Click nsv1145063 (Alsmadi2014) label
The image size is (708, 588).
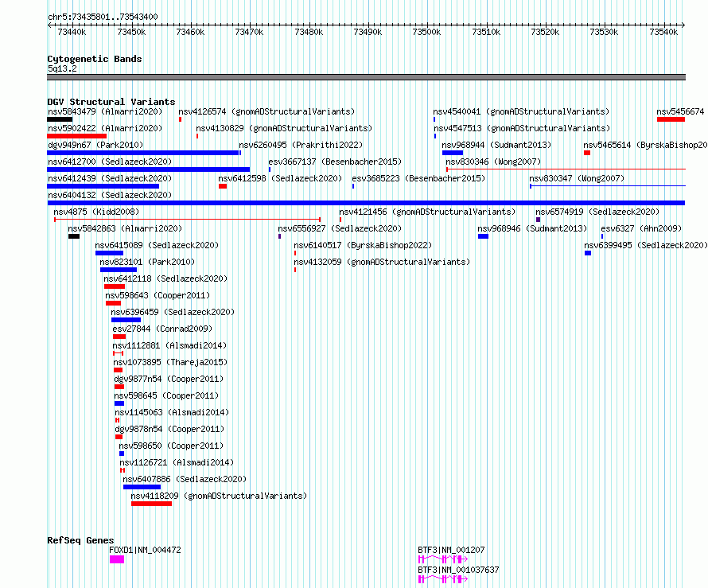pyautogui.click(x=172, y=412)
